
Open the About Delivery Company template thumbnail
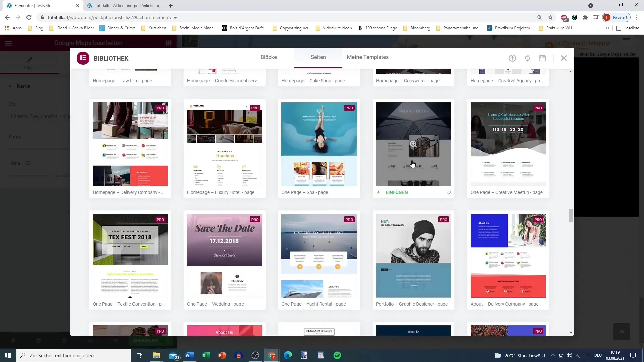[x=508, y=256]
